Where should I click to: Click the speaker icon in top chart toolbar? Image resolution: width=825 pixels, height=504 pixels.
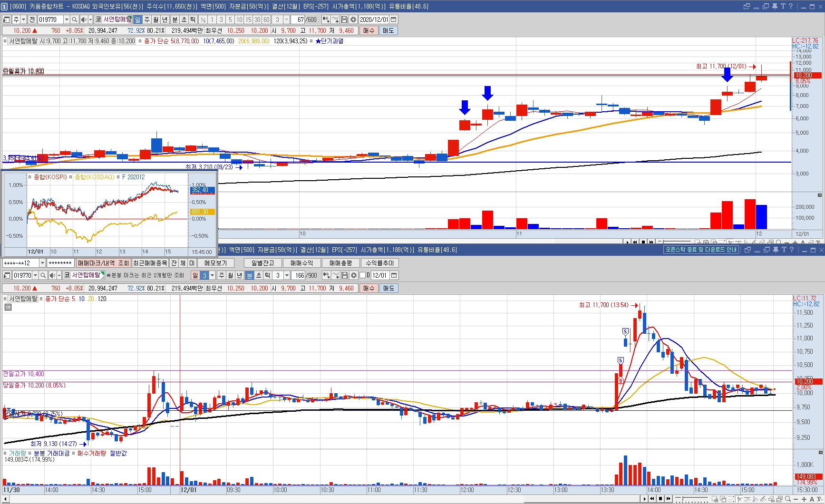(84, 19)
